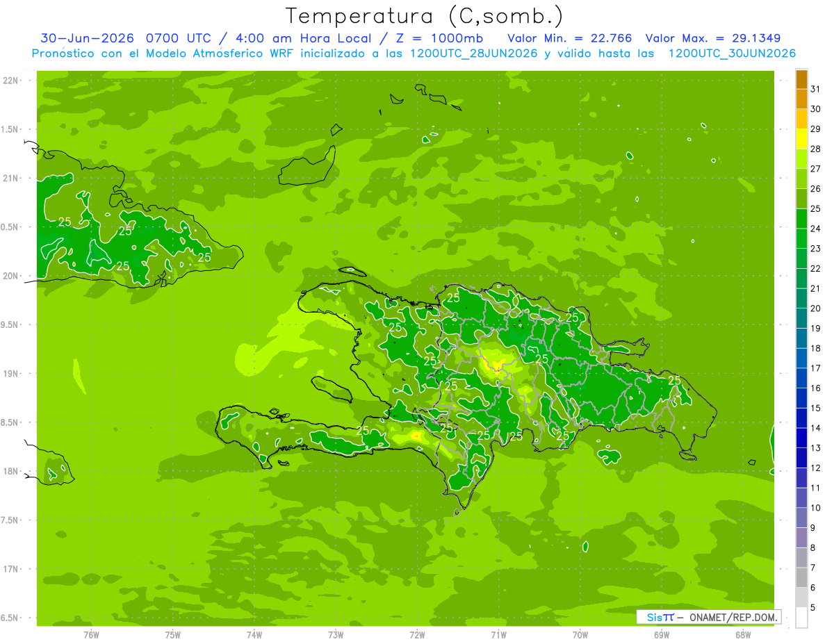
Task: Click the '75W' longitude axis label
Action: (173, 635)
